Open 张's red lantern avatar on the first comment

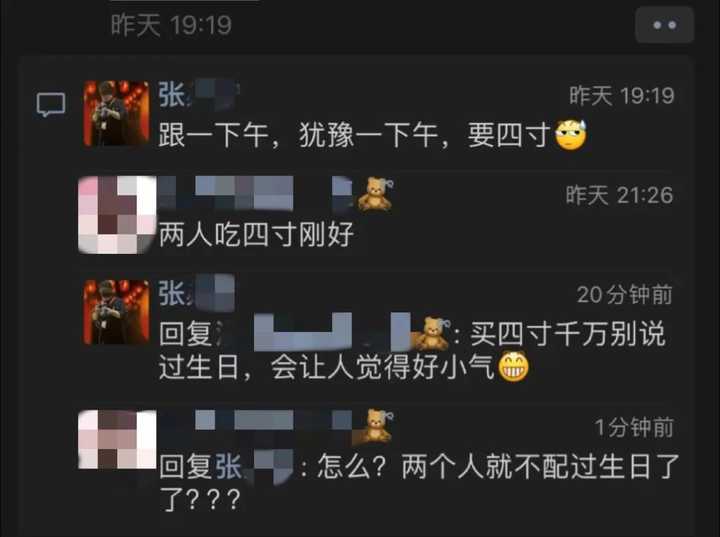click(116, 113)
